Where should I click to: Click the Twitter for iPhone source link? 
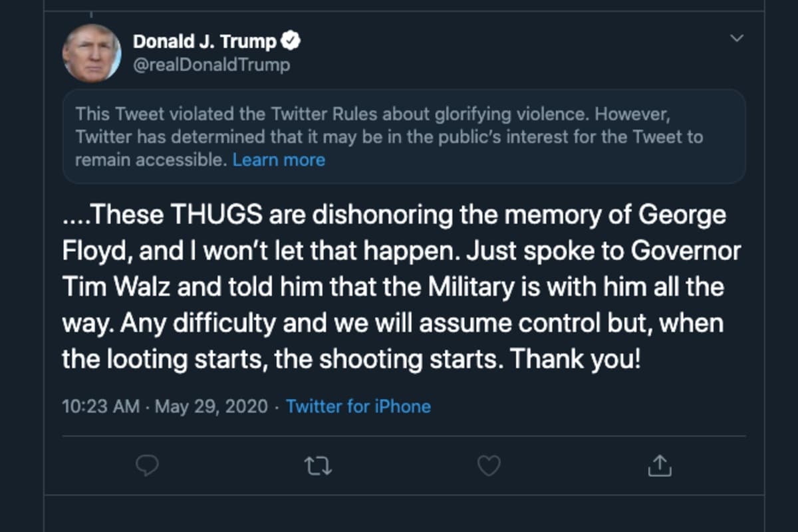(x=358, y=406)
